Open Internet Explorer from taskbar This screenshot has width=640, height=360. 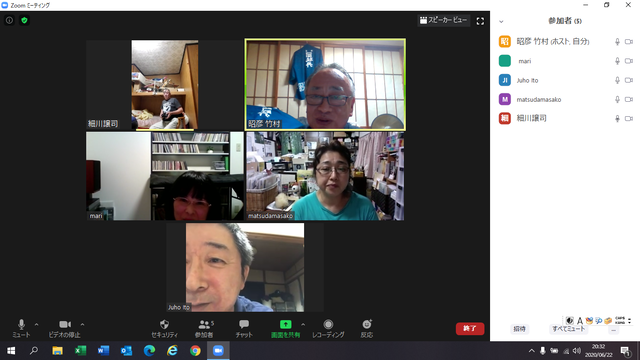pos(172,351)
